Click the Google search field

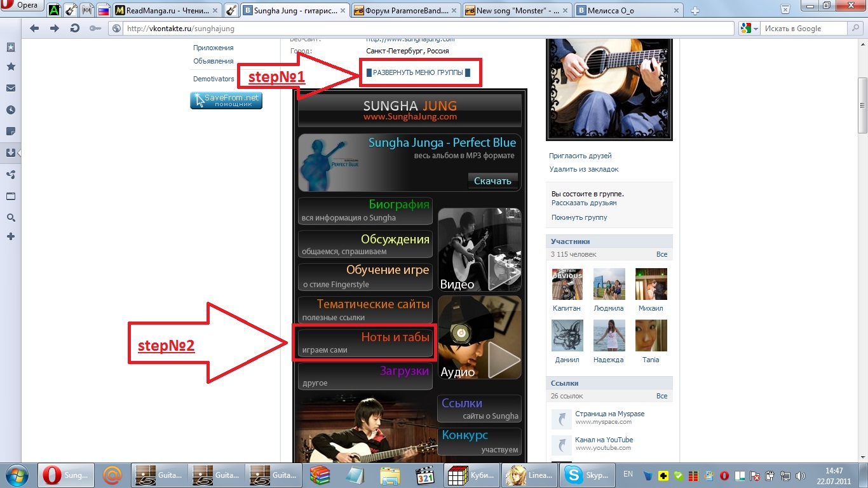(x=804, y=28)
